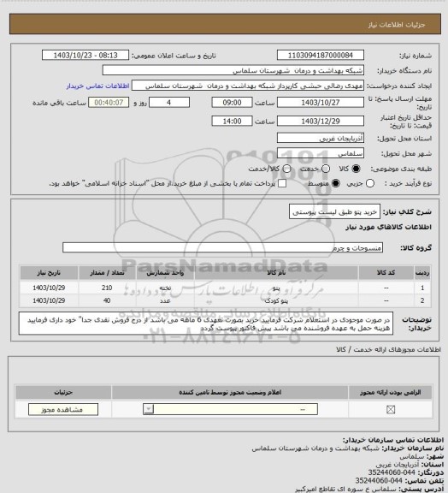Open the permit status dropdown

230,409
